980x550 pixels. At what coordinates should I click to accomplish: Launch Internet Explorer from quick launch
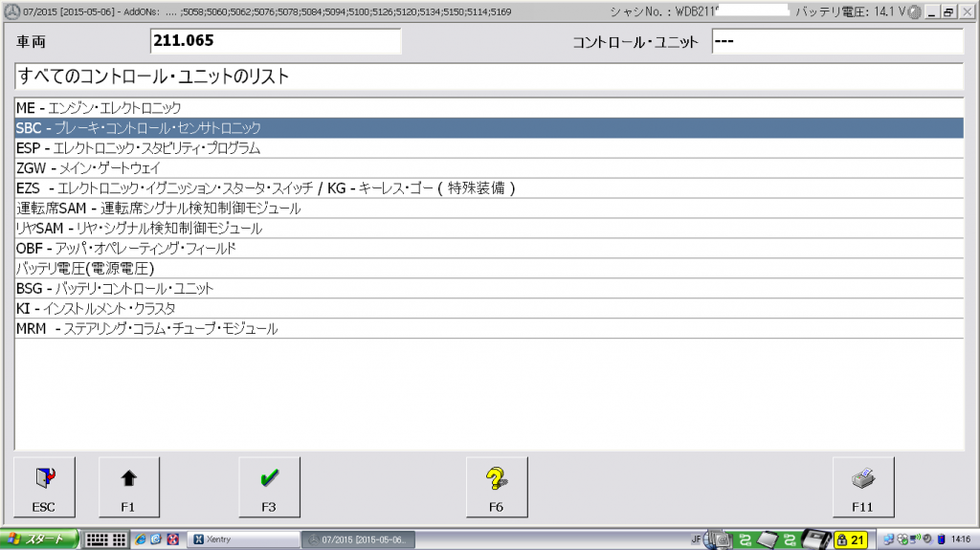pos(141,539)
